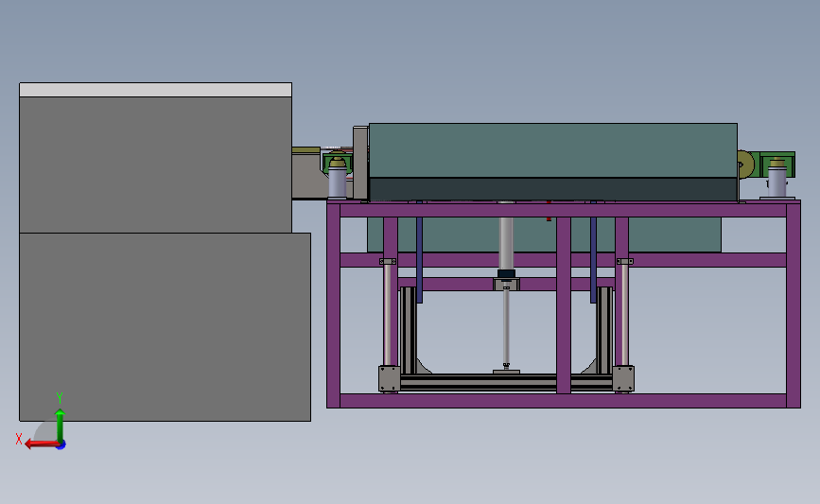Select the light gray end plate left of teal cover
820x504 pixels.
click(x=361, y=163)
